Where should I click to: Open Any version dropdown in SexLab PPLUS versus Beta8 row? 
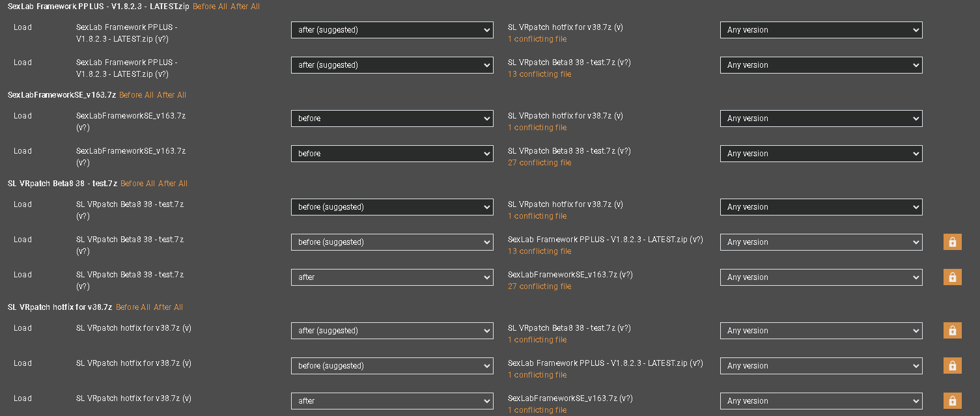[821, 65]
